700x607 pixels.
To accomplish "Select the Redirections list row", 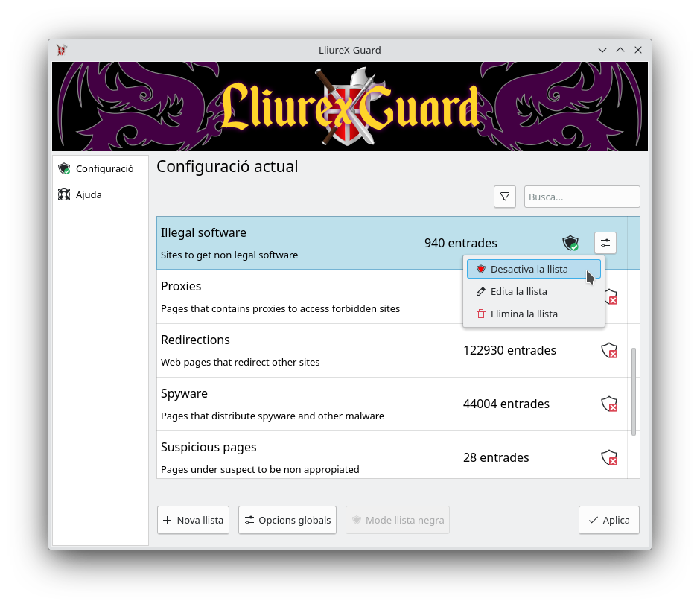I will 392,351.
